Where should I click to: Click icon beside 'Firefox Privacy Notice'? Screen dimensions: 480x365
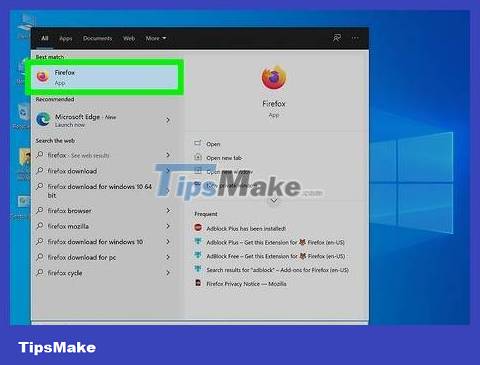click(198, 283)
